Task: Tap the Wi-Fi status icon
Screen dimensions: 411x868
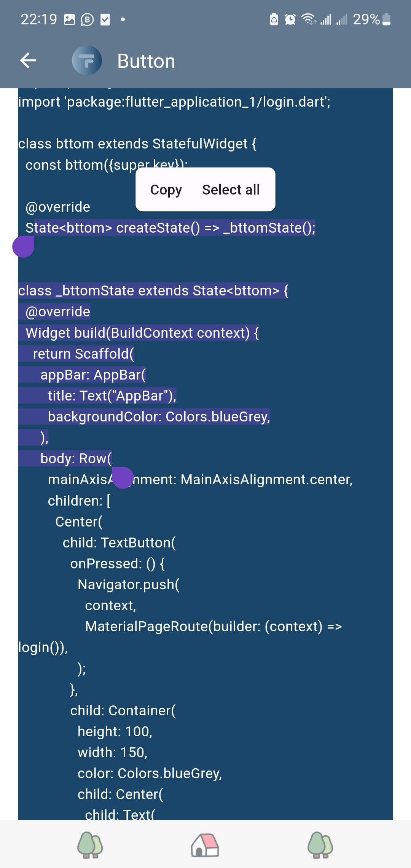Action: (309, 19)
